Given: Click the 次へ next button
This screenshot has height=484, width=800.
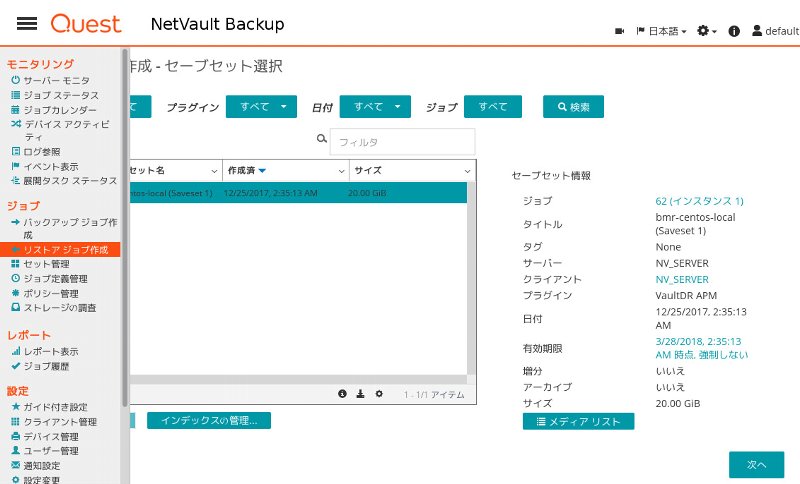Looking at the screenshot, I should (x=757, y=465).
